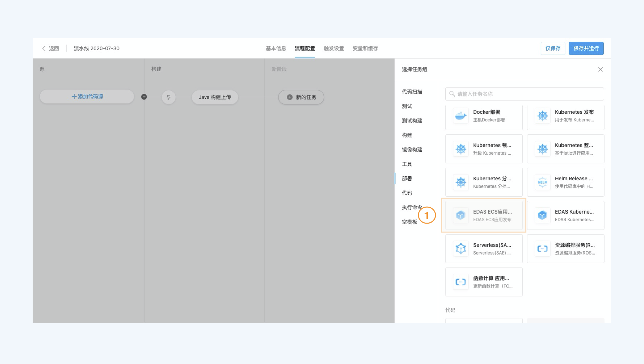
Task: Select 执行命令 category
Action: (x=412, y=207)
